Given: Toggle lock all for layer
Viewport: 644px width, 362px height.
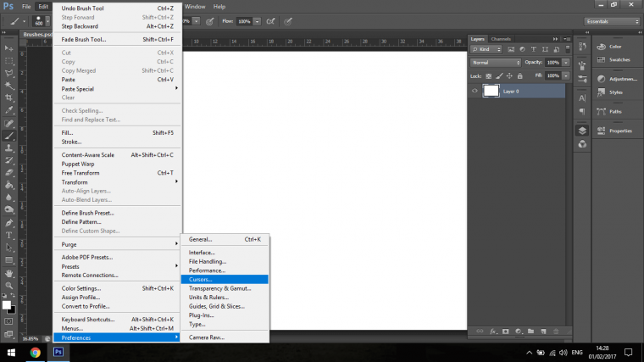Looking at the screenshot, I should click(x=520, y=76).
